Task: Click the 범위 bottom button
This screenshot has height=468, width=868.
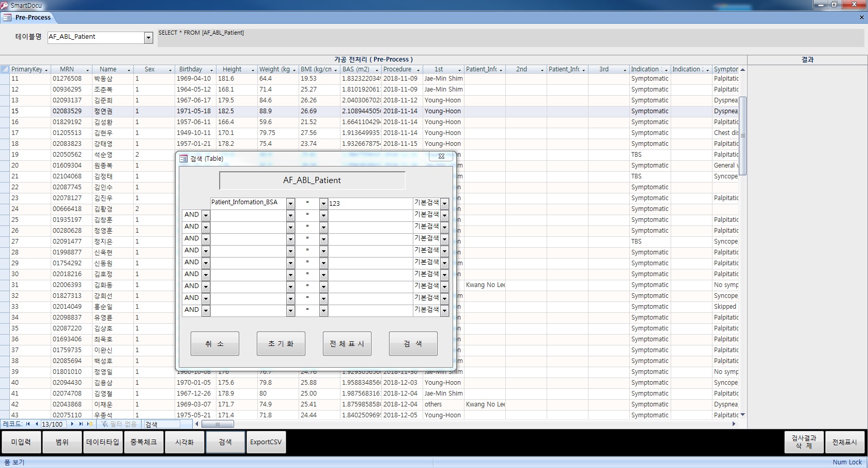Action: click(62, 442)
